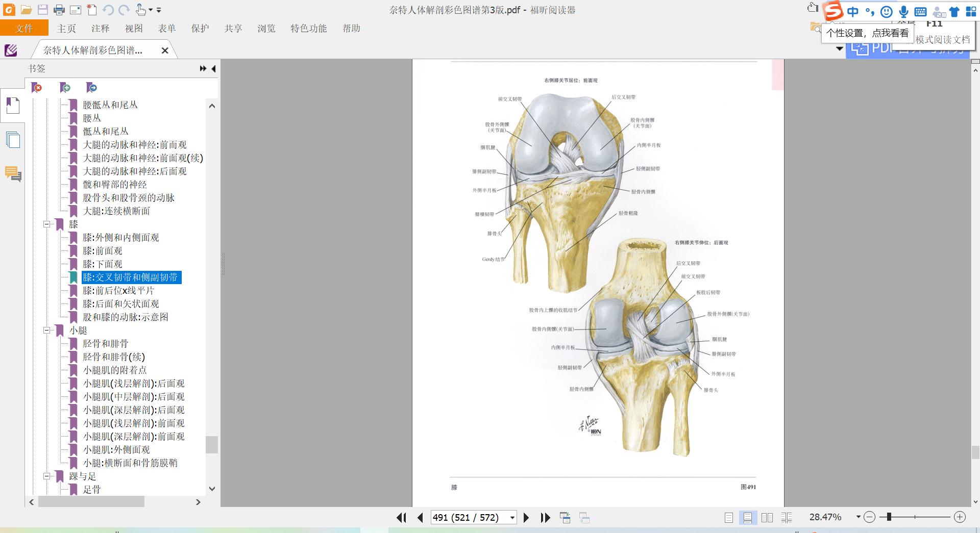Click the Open folder icon
980x533 pixels.
tap(26, 10)
